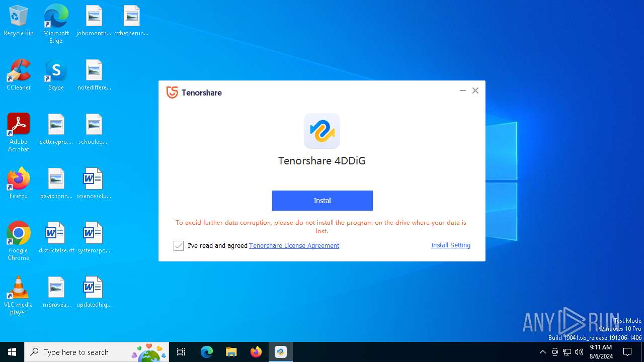
Task: Minimize the Tenorshare installer window
Action: [462, 90]
